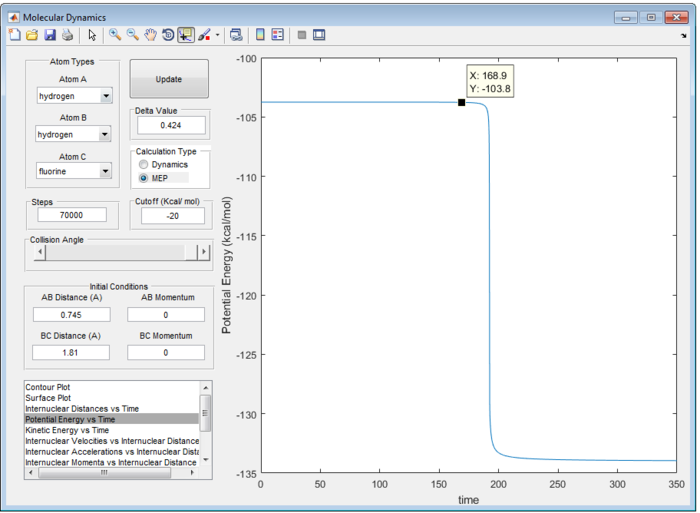
Task: Click the BC Distance field showing 1.81
Action: [x=71, y=353]
